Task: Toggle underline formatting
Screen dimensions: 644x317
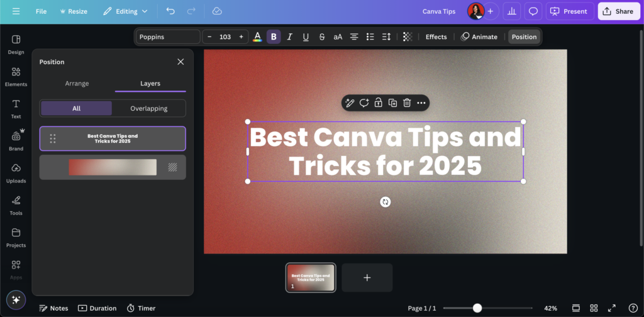Action: [306, 37]
